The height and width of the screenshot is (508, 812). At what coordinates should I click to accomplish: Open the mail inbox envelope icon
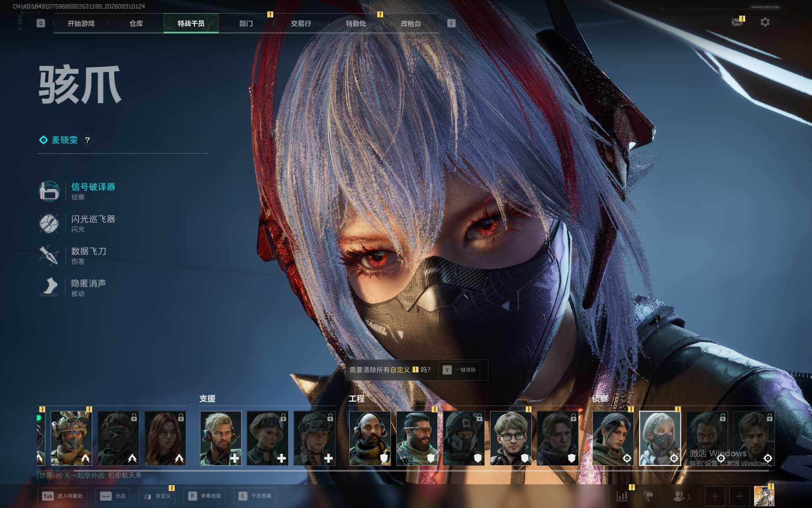pyautogui.click(x=737, y=22)
